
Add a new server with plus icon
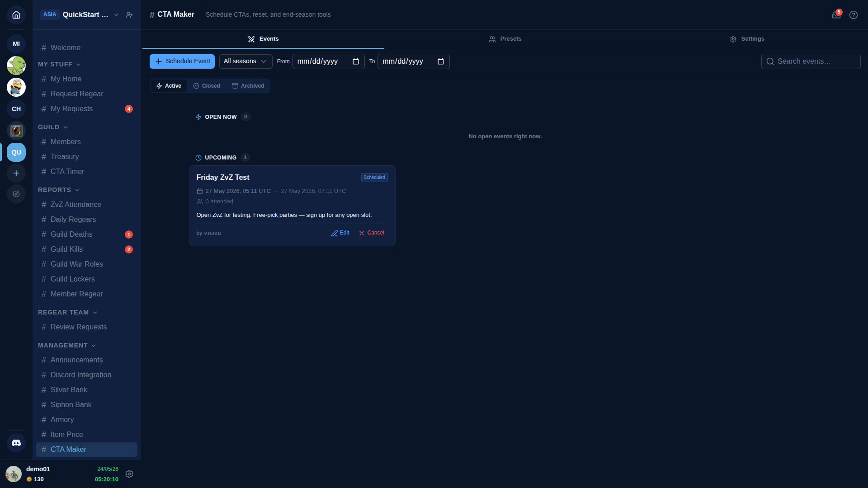16,173
